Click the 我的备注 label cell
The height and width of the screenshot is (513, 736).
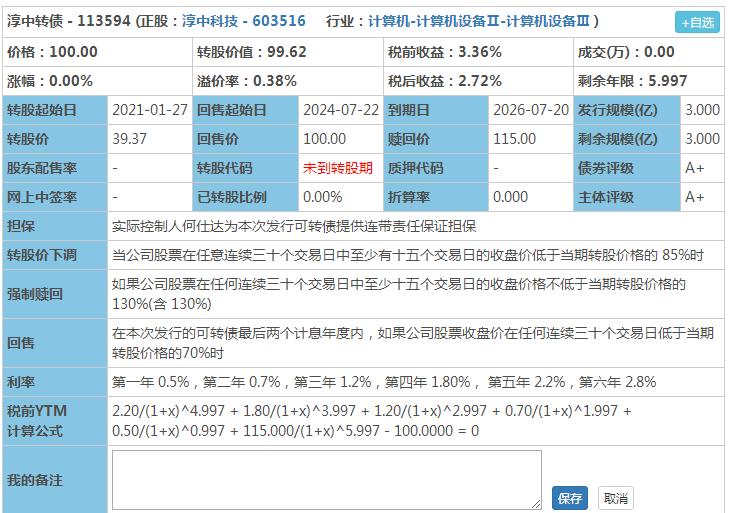coord(55,480)
